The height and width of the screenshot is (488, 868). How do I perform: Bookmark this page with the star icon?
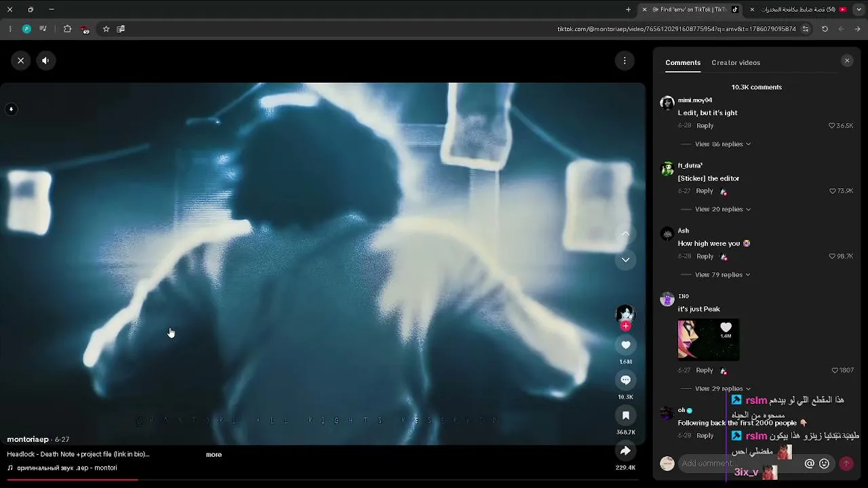pos(106,29)
